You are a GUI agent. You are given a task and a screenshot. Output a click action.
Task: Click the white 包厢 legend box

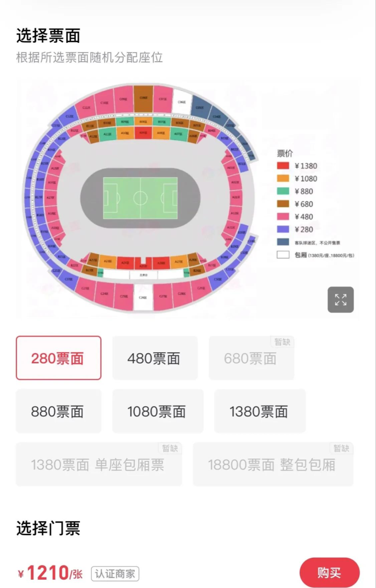pyautogui.click(x=283, y=255)
